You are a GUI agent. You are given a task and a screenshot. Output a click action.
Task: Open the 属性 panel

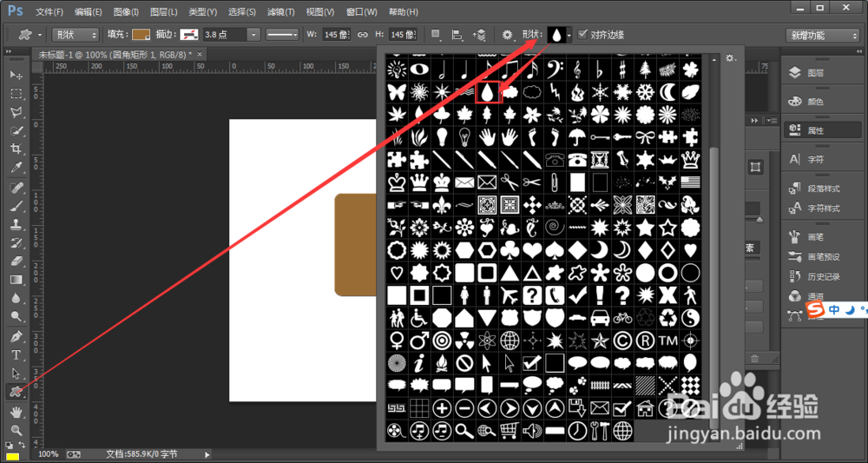[821, 130]
